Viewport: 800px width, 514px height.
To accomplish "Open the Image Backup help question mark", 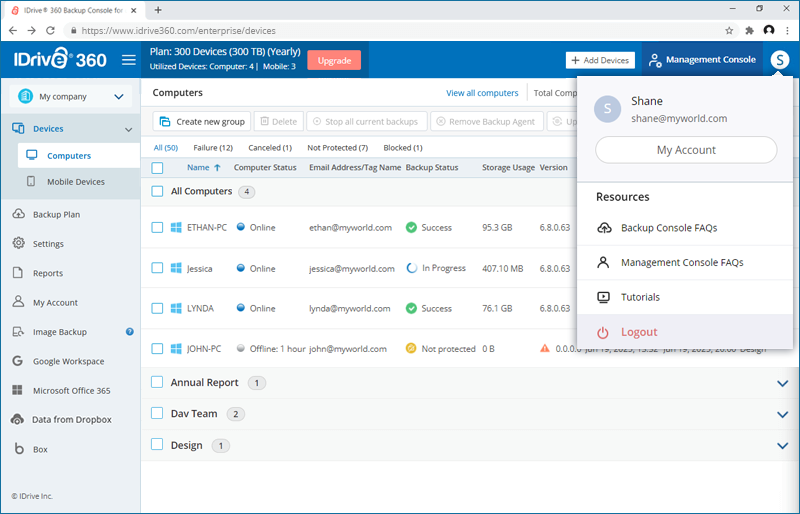I will coord(130,332).
